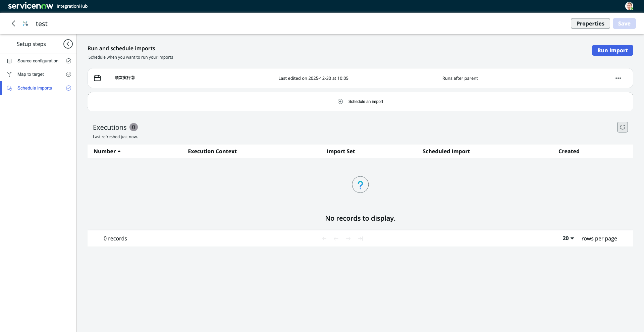Go to the first page of executions

324,238
